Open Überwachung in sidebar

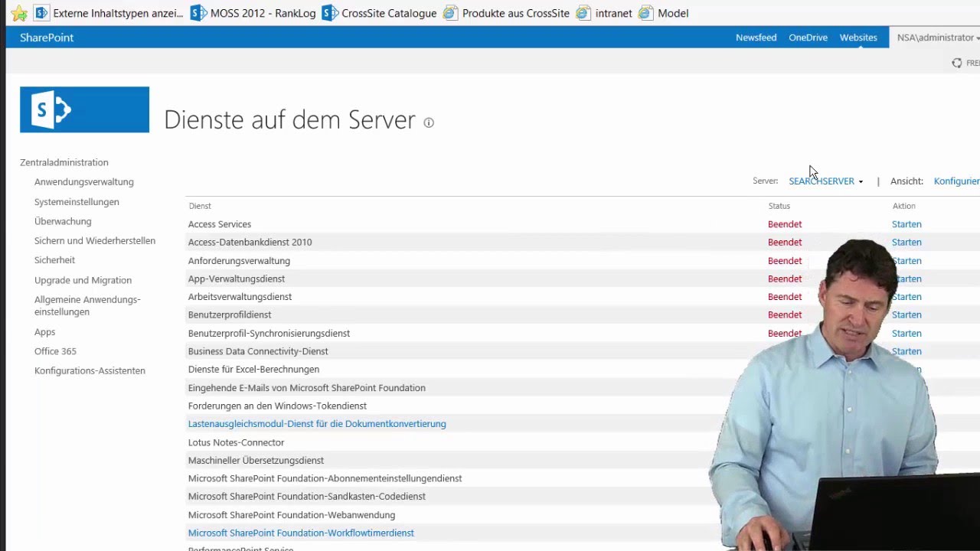[63, 221]
